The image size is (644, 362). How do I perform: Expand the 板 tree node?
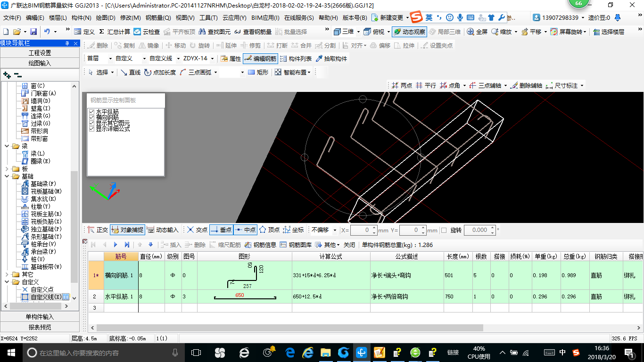[6, 169]
